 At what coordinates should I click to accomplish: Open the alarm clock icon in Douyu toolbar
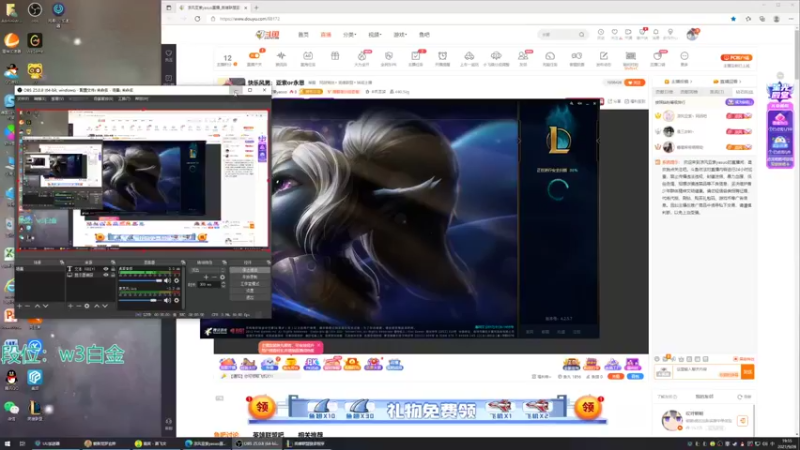pyautogui.click(x=442, y=56)
